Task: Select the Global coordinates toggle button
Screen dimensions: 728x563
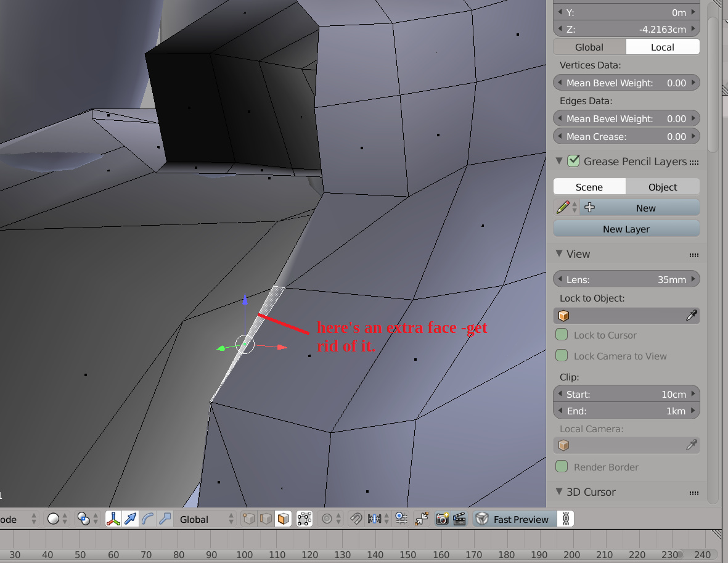Action: coord(589,47)
